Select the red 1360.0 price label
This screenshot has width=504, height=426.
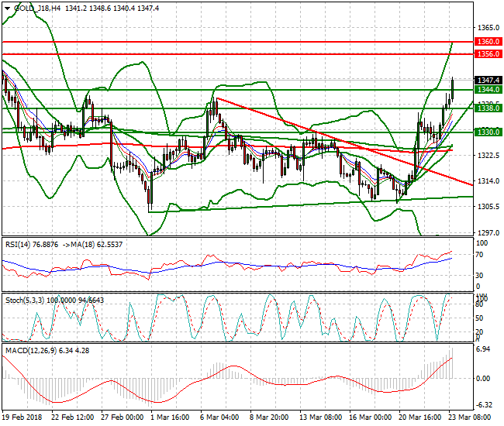pyautogui.click(x=488, y=41)
